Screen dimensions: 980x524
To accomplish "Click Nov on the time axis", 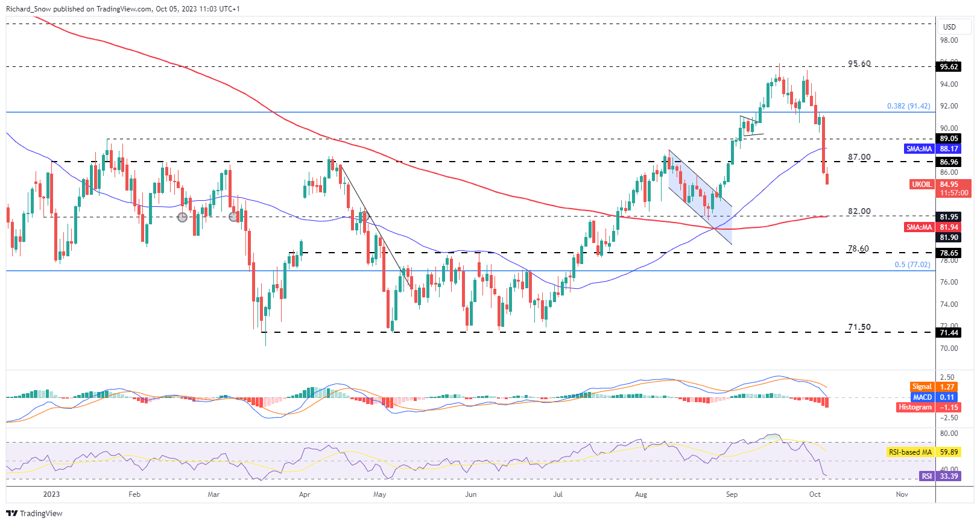I will point(902,494).
